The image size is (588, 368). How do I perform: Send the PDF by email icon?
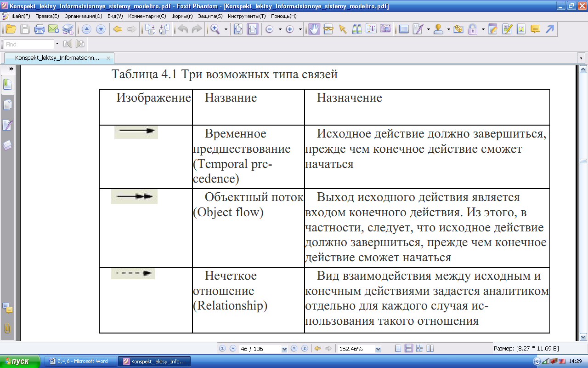(x=54, y=29)
